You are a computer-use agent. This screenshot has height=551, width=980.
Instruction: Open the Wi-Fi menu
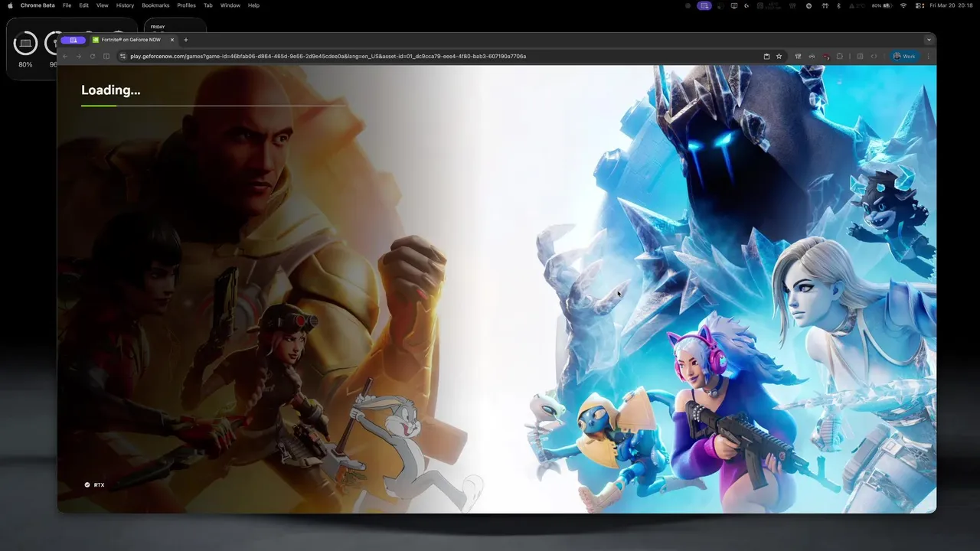point(903,5)
